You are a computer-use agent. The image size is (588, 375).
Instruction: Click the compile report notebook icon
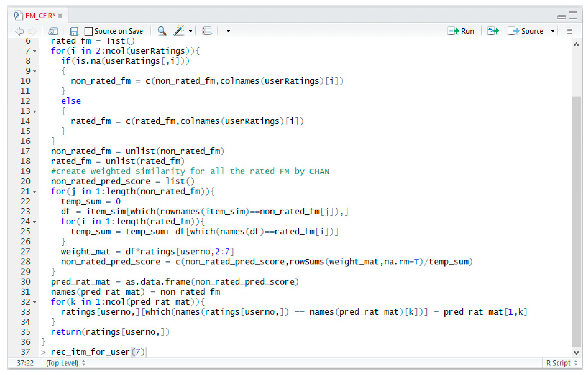(207, 31)
